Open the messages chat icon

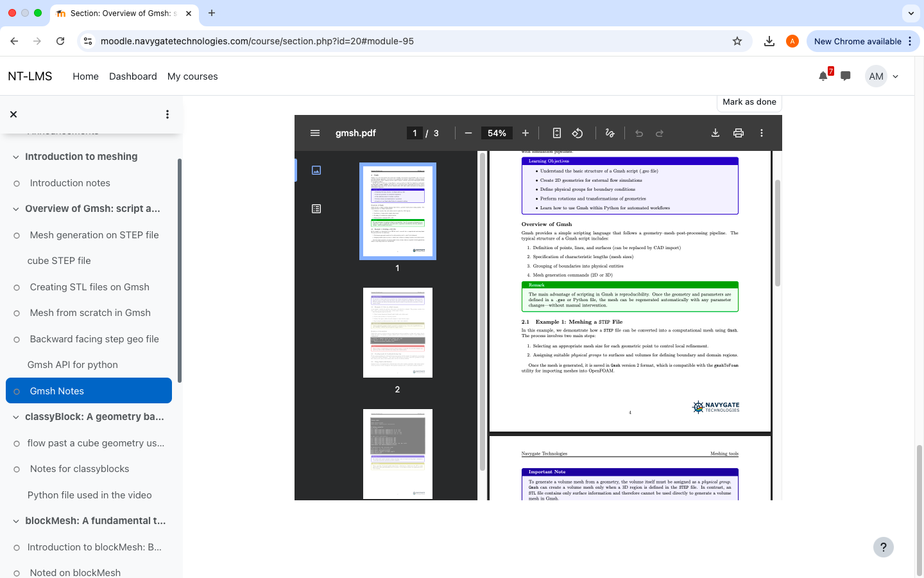pyautogui.click(x=845, y=76)
